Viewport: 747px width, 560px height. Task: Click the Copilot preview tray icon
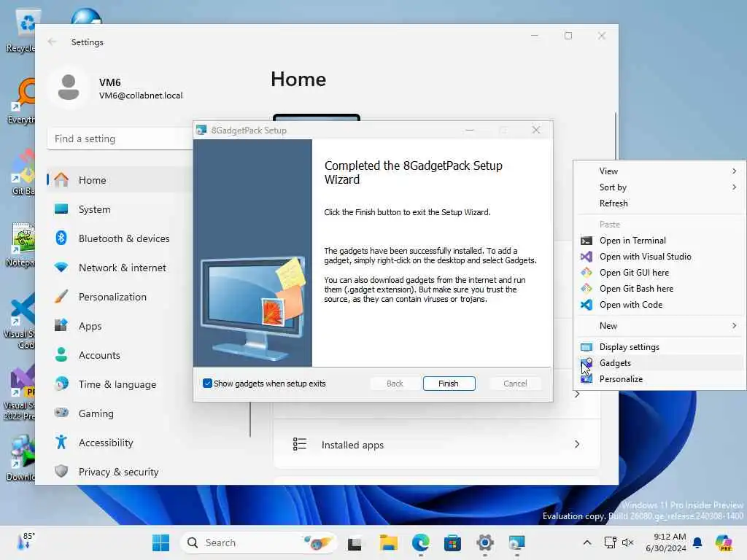click(724, 542)
